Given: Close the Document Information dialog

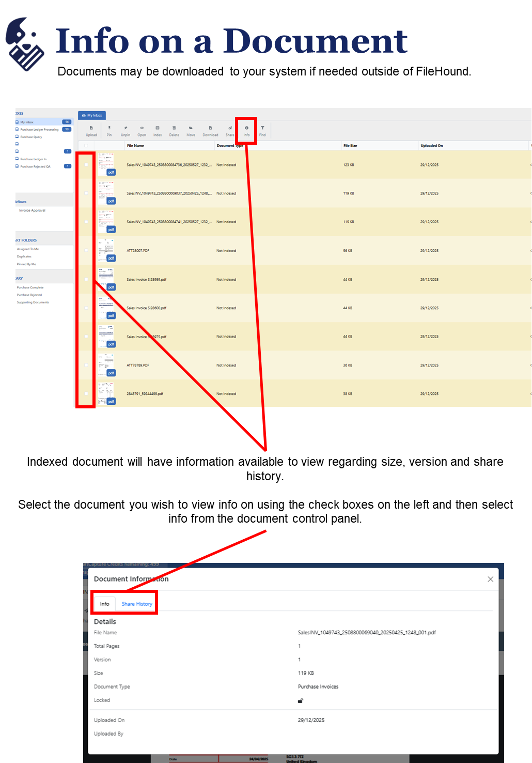Looking at the screenshot, I should tap(490, 579).
